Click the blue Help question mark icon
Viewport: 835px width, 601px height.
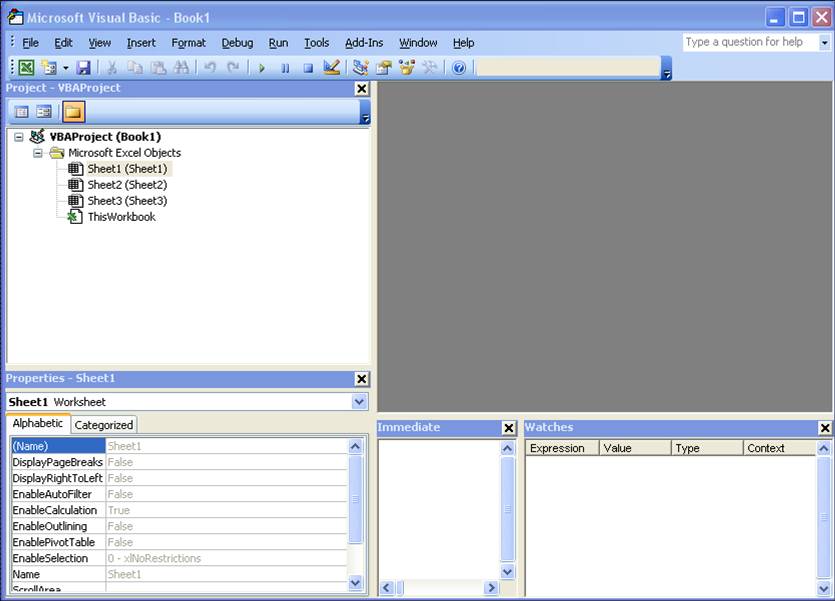pyautogui.click(x=459, y=68)
